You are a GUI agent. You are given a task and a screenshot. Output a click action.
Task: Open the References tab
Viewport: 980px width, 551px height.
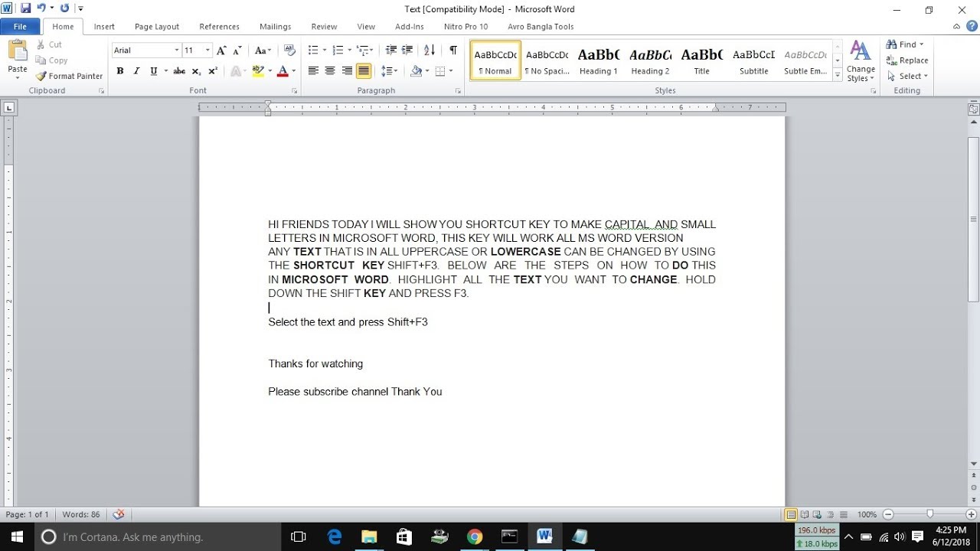click(x=220, y=27)
